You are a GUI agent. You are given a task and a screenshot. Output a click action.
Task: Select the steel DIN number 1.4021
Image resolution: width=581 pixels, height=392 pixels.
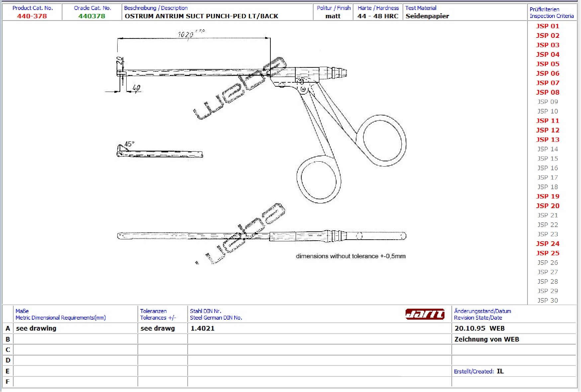[203, 328]
